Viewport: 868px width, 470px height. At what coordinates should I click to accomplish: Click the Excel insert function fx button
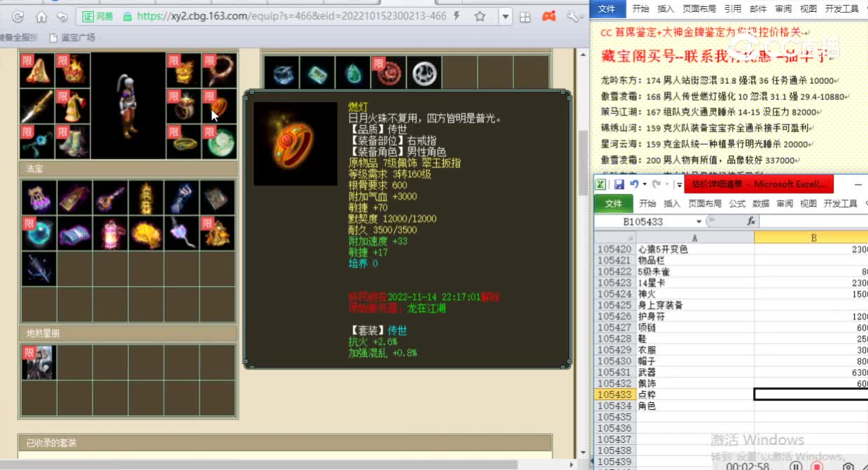(x=751, y=222)
